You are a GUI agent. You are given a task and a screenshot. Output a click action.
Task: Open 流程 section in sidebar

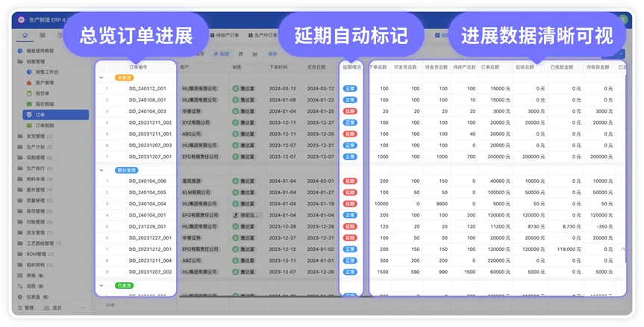click(31, 286)
